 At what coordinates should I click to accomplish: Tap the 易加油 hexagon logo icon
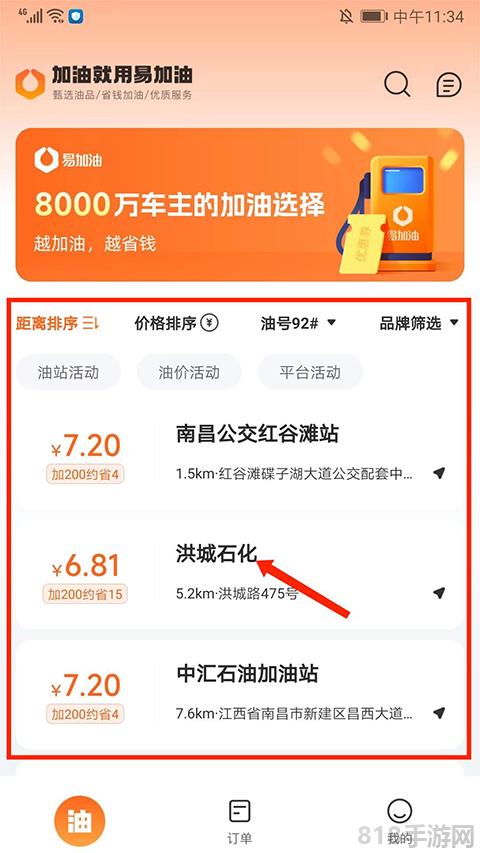30,84
